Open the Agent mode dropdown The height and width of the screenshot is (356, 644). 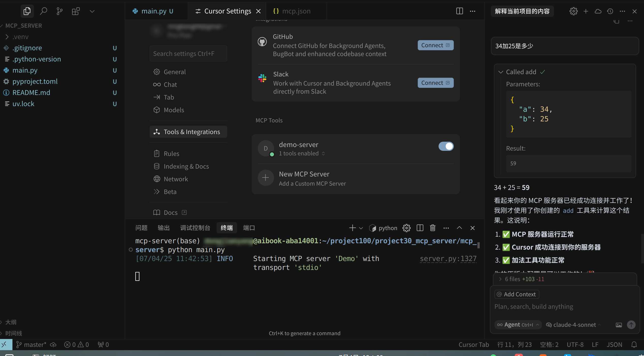click(518, 325)
